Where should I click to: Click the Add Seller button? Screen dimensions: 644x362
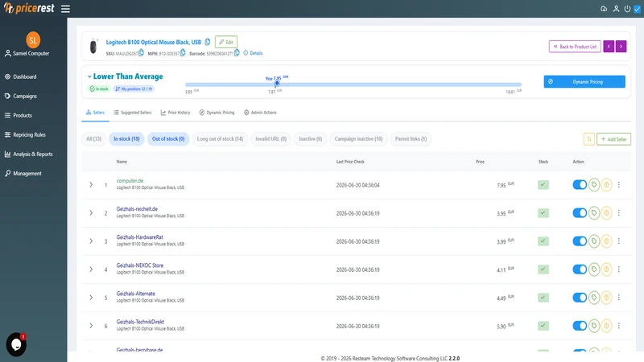[613, 139]
